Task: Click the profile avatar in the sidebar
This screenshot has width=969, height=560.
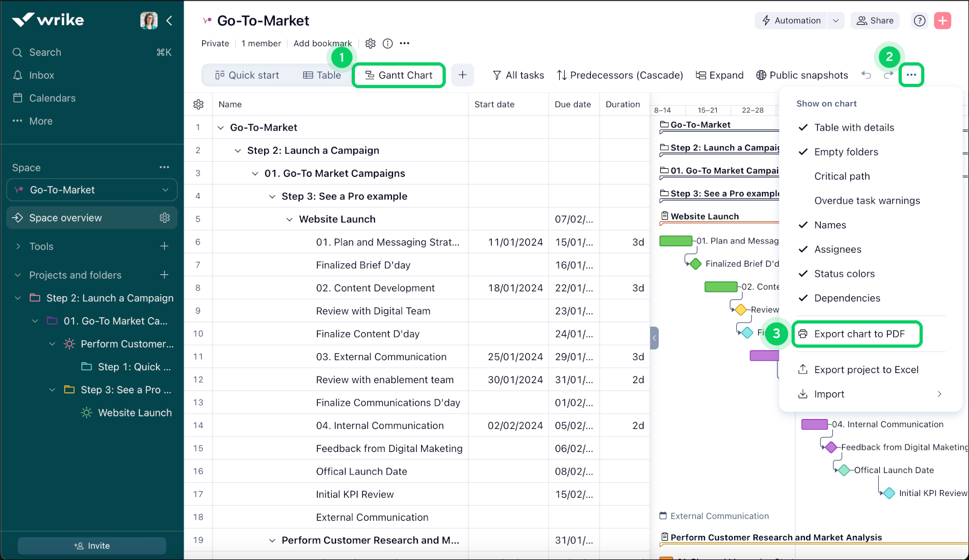Action: point(149,20)
